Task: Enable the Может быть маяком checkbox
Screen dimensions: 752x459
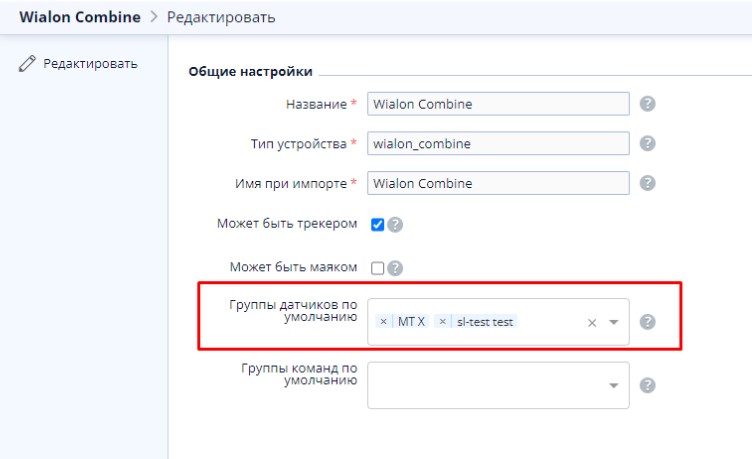Action: (377, 268)
